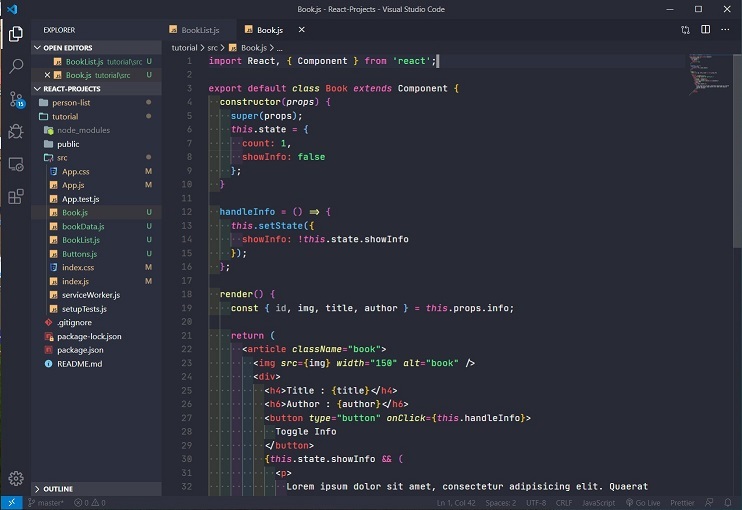742x510 pixels.
Task: Open the Run and Debug view
Action: click(x=16, y=131)
